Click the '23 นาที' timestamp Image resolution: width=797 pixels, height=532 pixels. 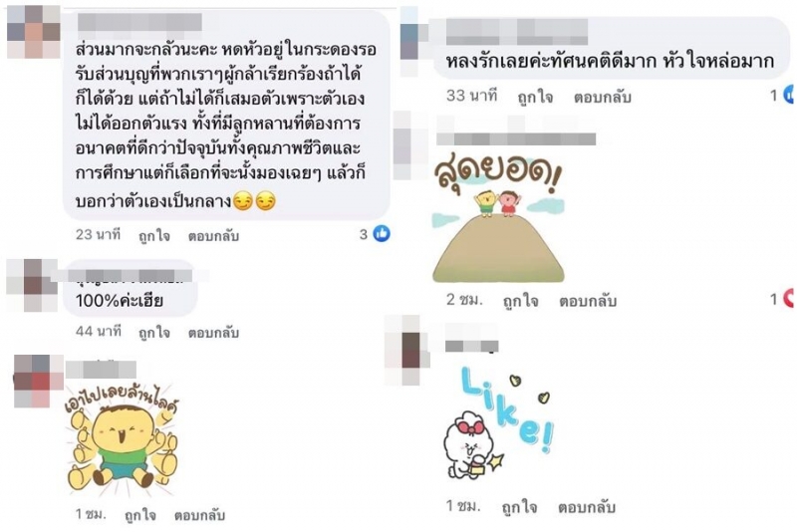(98, 235)
